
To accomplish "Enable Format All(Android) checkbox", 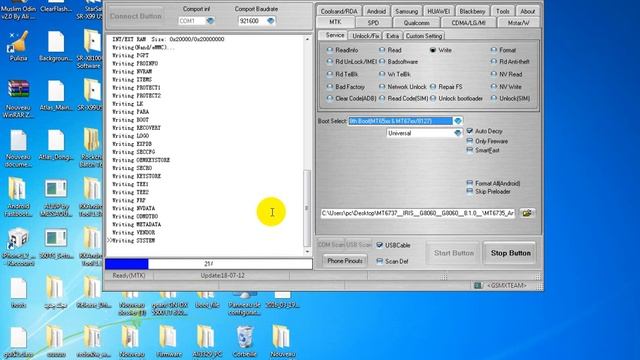I will tap(469, 183).
